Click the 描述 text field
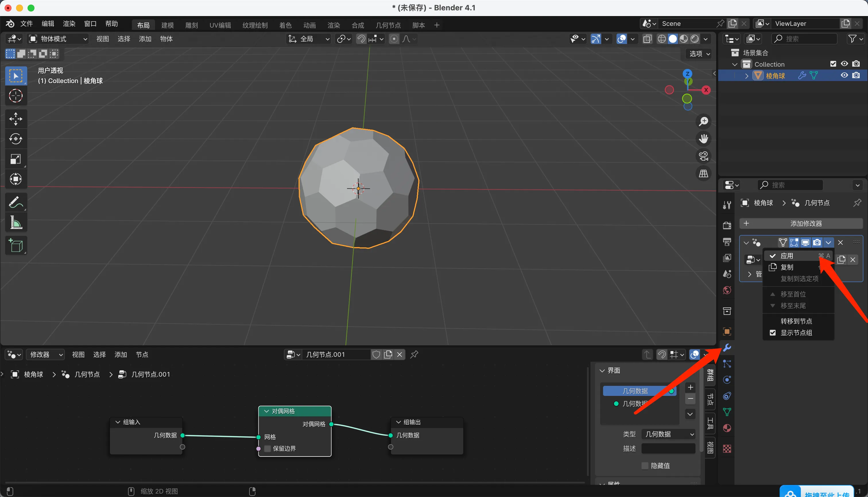 (668, 448)
